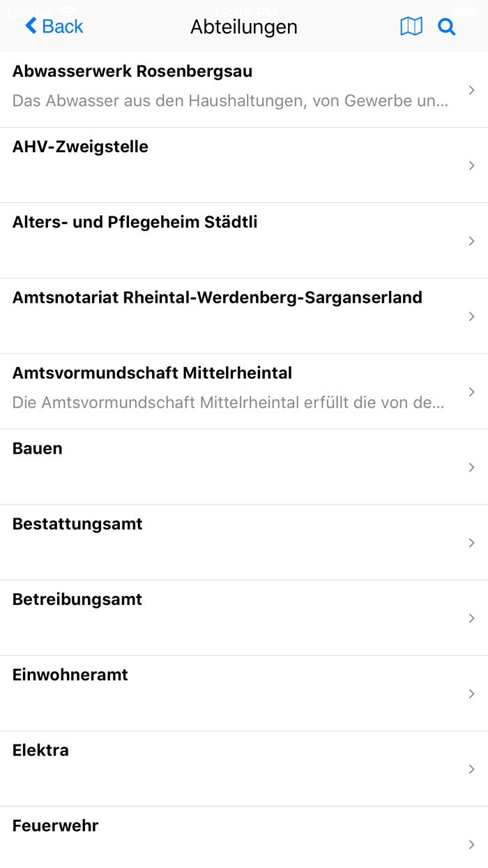Open details chevron for Bestattungsamt

click(471, 542)
